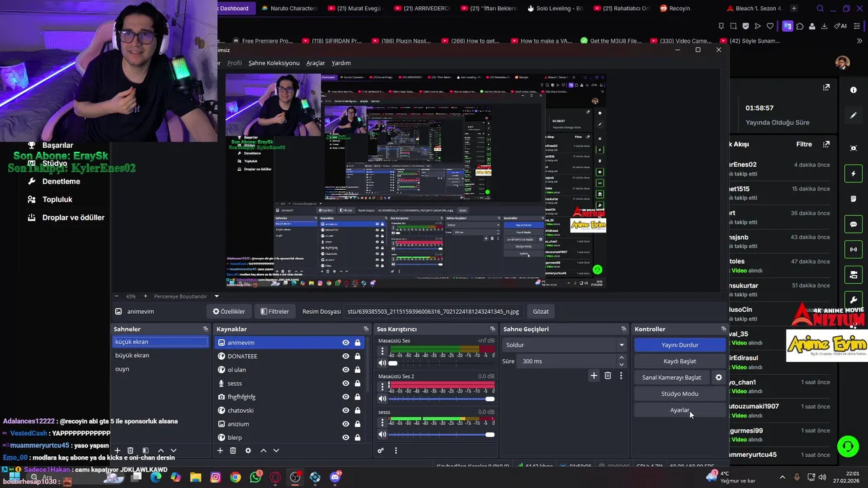The height and width of the screenshot is (488, 868).
Task: Open Google Chrome from the taskbar
Action: pos(235,478)
